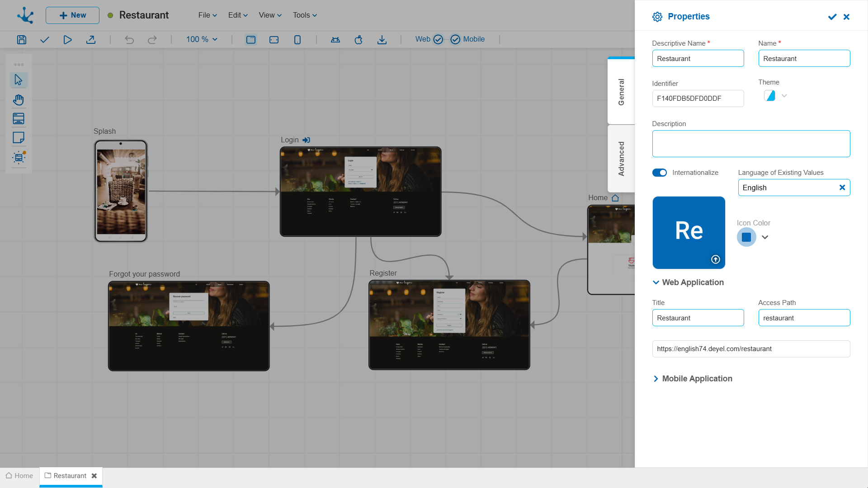Viewport: 868px width, 488px height.
Task: Open the Theme dropdown arrow
Action: tap(784, 96)
